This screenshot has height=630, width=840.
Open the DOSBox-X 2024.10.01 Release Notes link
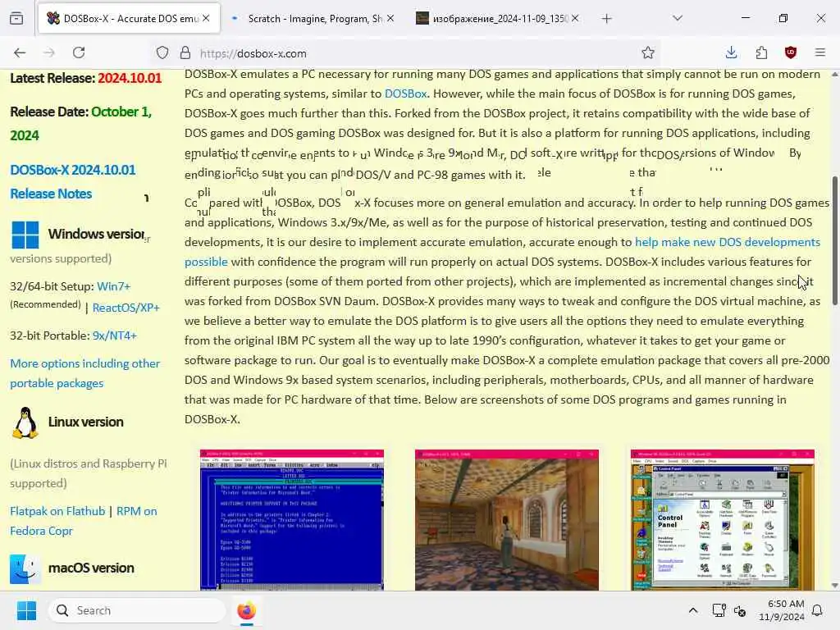(73, 181)
